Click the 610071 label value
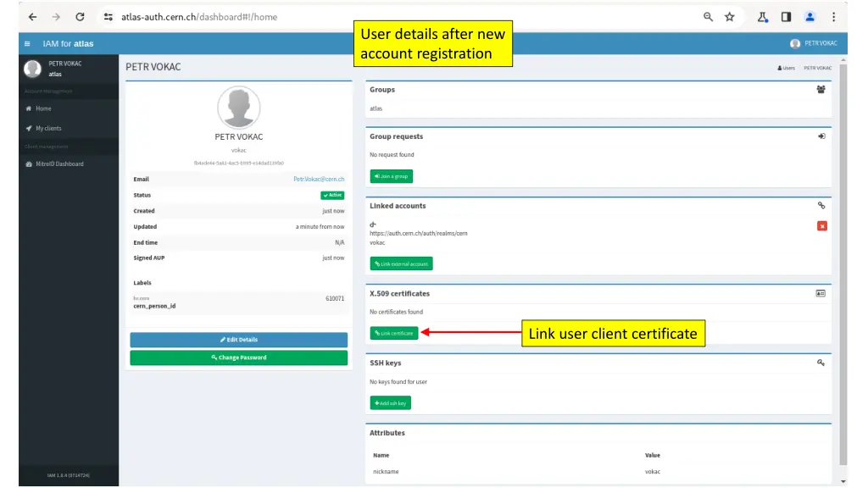868x488 pixels. (x=335, y=299)
